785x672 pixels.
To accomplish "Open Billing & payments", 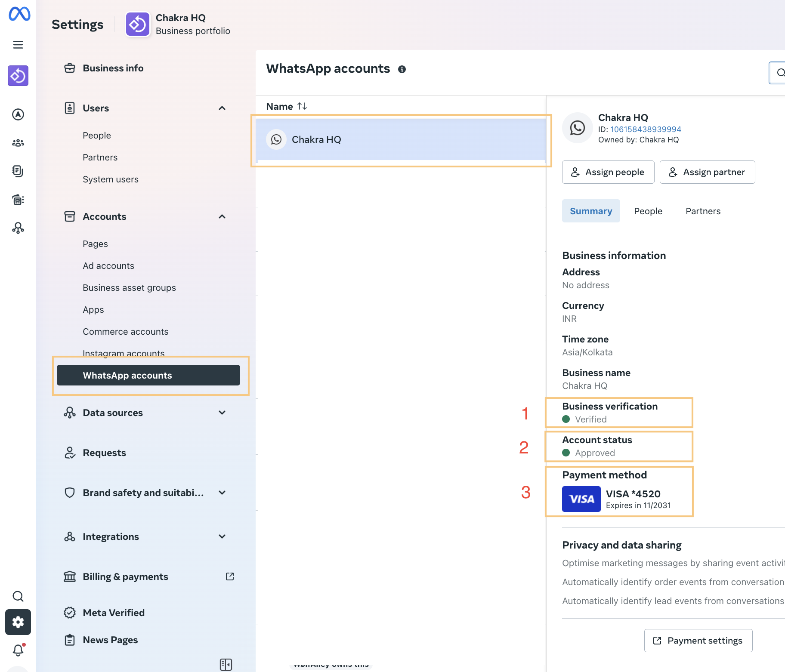I will tap(125, 576).
